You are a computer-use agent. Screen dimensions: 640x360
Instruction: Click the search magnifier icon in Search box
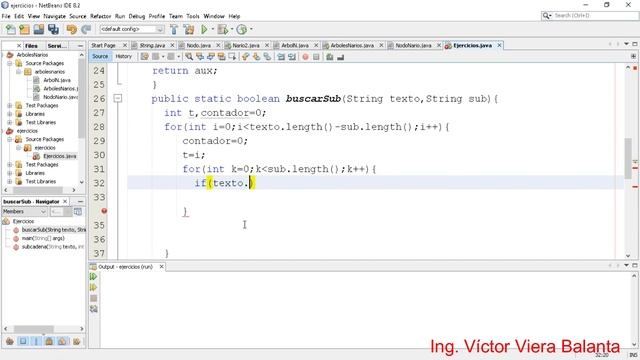pyautogui.click(x=546, y=16)
